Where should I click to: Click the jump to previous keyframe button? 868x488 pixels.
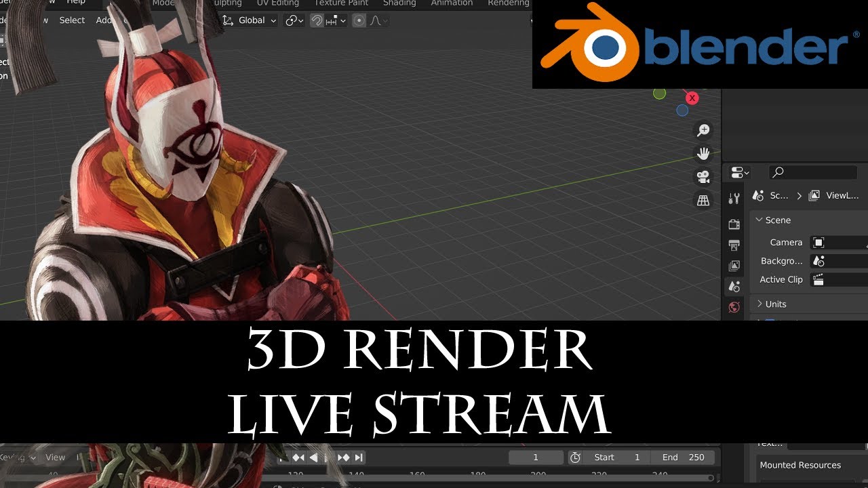click(298, 457)
